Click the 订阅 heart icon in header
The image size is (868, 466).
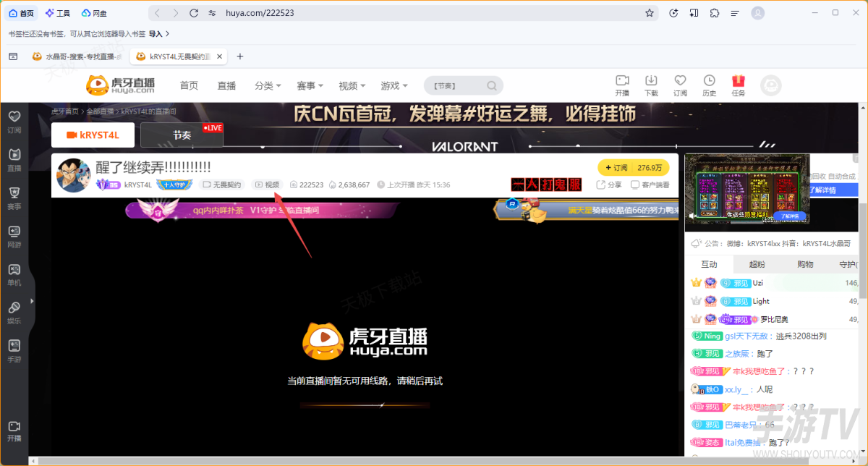coord(680,85)
